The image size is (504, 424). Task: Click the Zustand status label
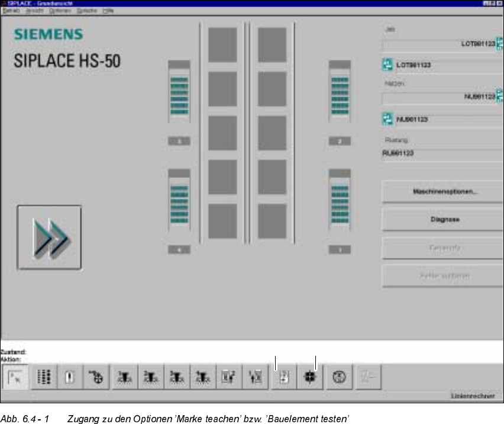[13, 352]
